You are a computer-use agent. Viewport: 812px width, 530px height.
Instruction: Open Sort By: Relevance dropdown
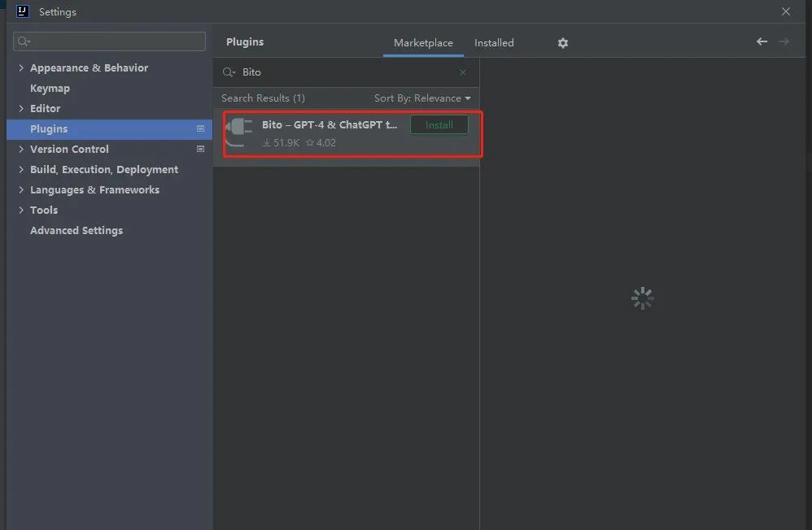(422, 98)
